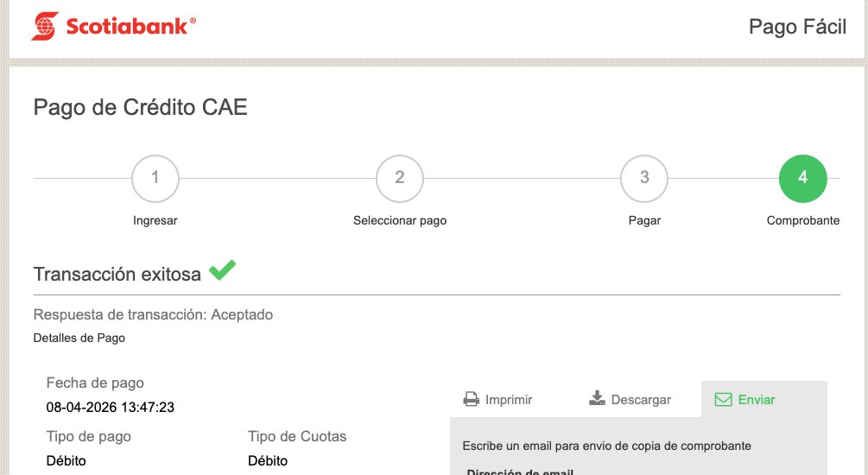
Task: Click the Débito value under Tipo de Cuotas
Action: (268, 460)
